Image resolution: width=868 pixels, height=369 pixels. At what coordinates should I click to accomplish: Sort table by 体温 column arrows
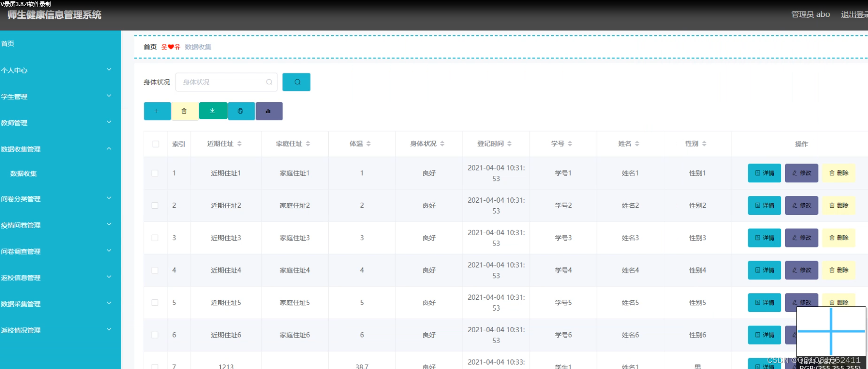(x=369, y=144)
